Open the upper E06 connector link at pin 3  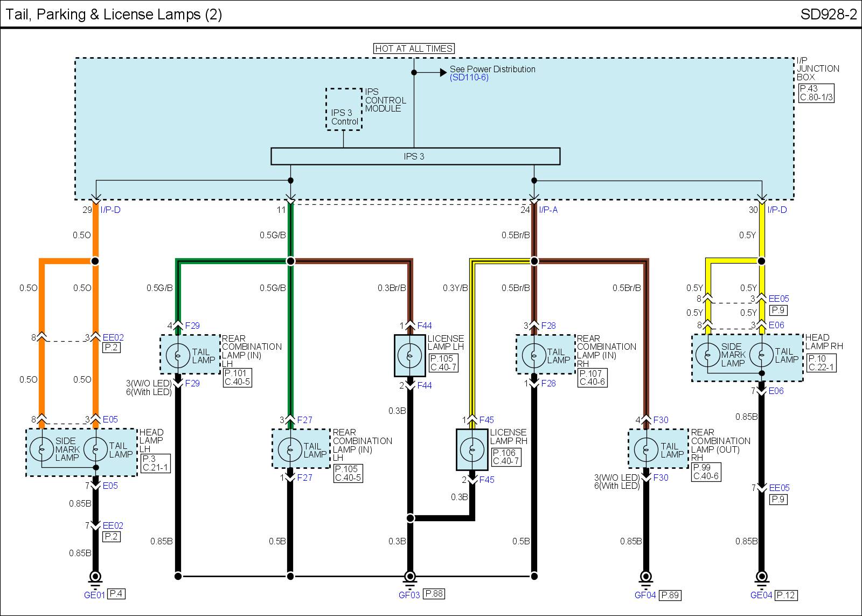pyautogui.click(x=776, y=325)
